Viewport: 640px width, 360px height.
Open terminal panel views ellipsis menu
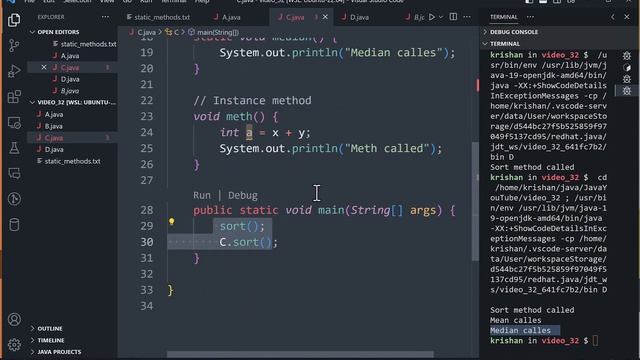pyautogui.click(x=530, y=17)
